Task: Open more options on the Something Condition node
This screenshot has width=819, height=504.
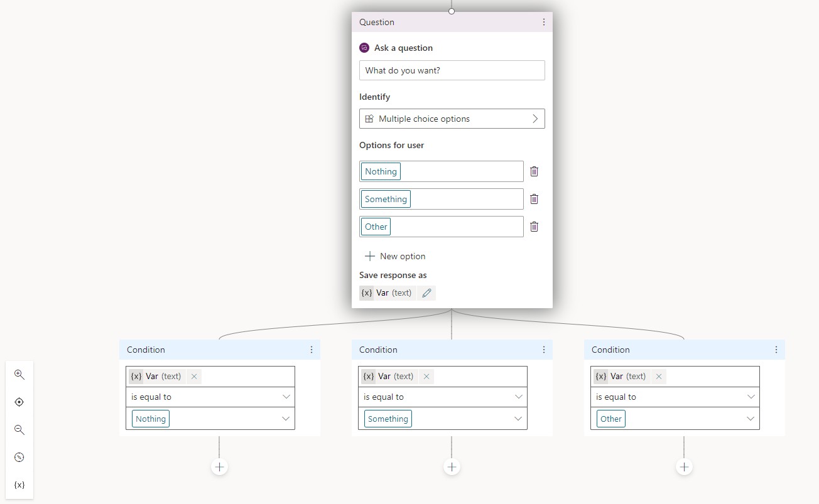Action: (544, 350)
